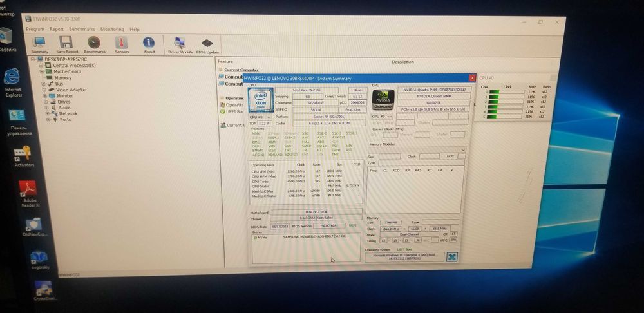Select the Central Processor(s) tree node
The image size is (644, 313).
74,65
